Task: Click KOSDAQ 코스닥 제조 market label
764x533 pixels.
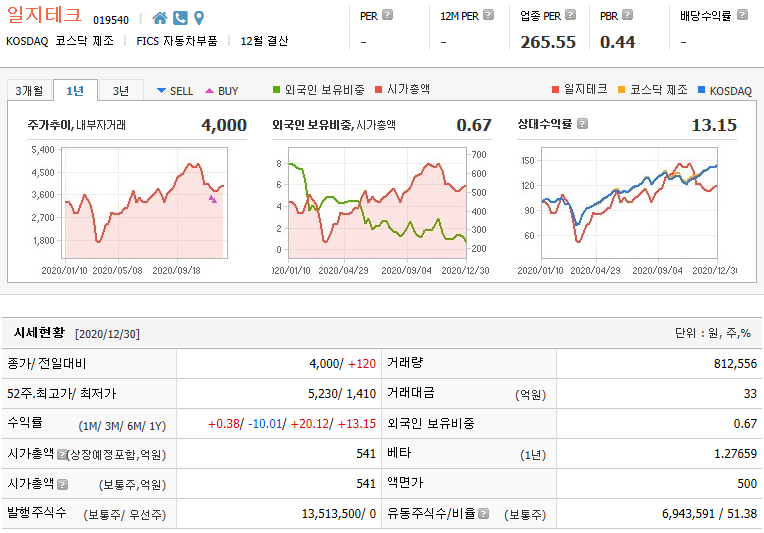Action: click(60, 41)
